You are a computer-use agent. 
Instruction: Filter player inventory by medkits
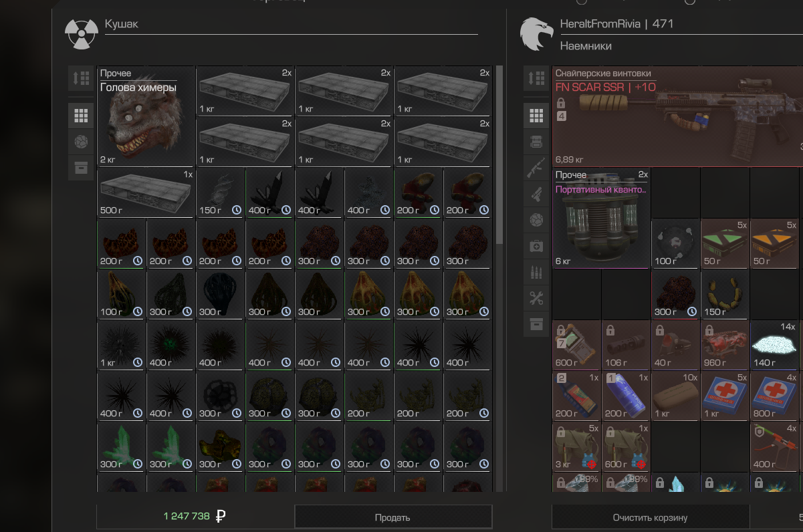(536, 246)
